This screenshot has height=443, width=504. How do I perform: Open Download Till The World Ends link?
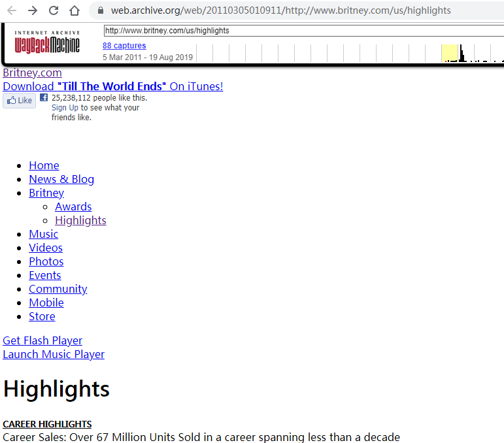pos(113,86)
